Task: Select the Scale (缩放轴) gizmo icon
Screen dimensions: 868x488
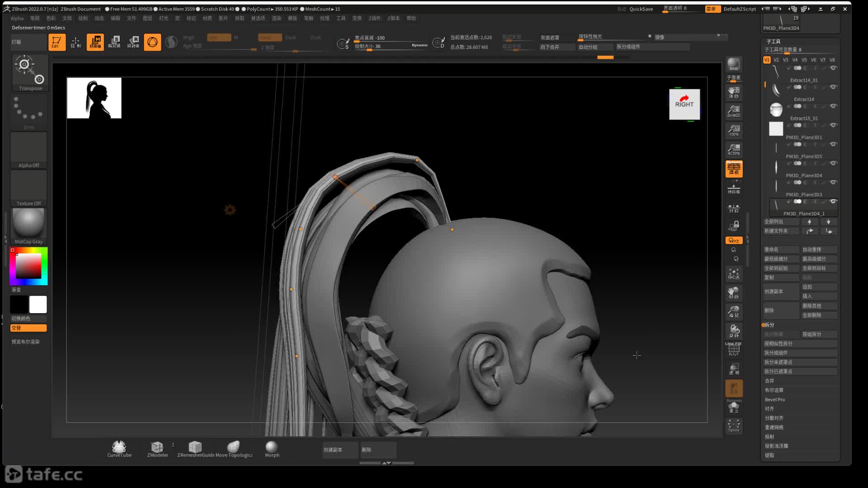Action: click(114, 42)
